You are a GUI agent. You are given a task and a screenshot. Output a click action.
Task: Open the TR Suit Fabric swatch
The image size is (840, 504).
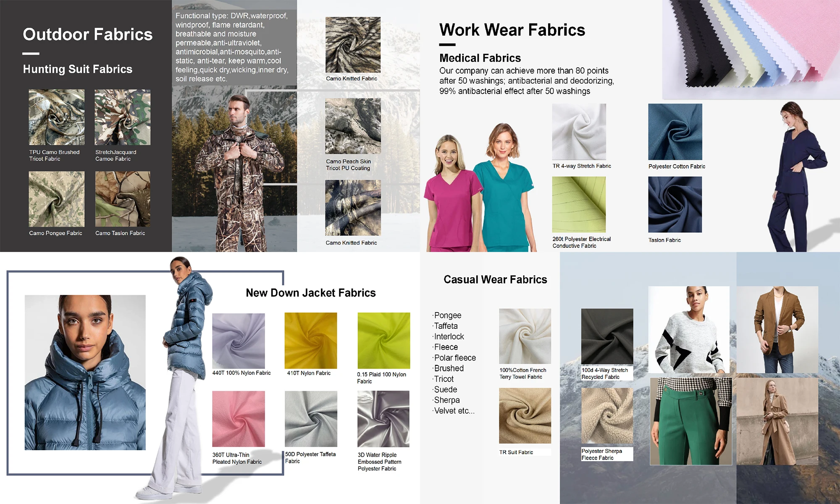[525, 415]
